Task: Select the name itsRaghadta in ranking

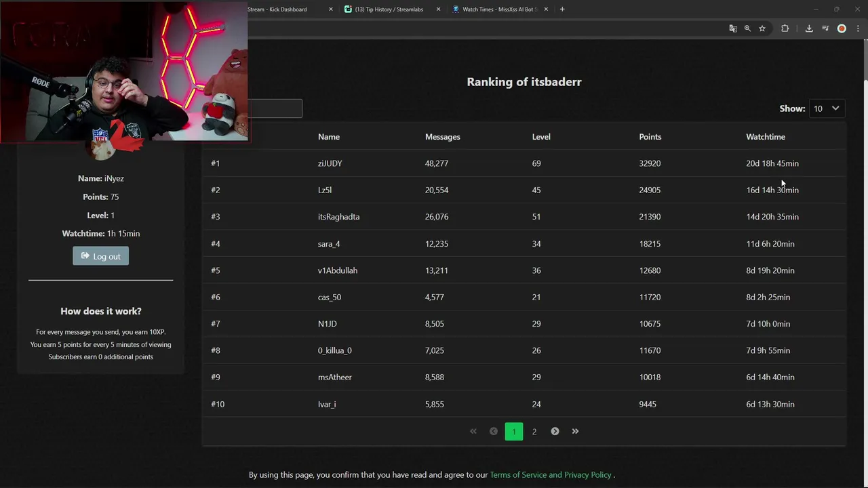Action: click(339, 217)
